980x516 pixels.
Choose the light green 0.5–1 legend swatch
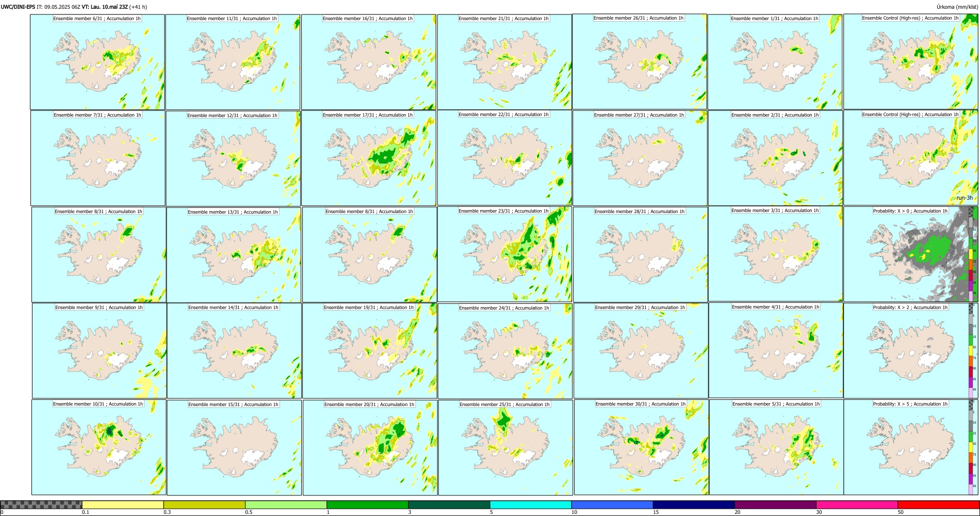[286, 505]
